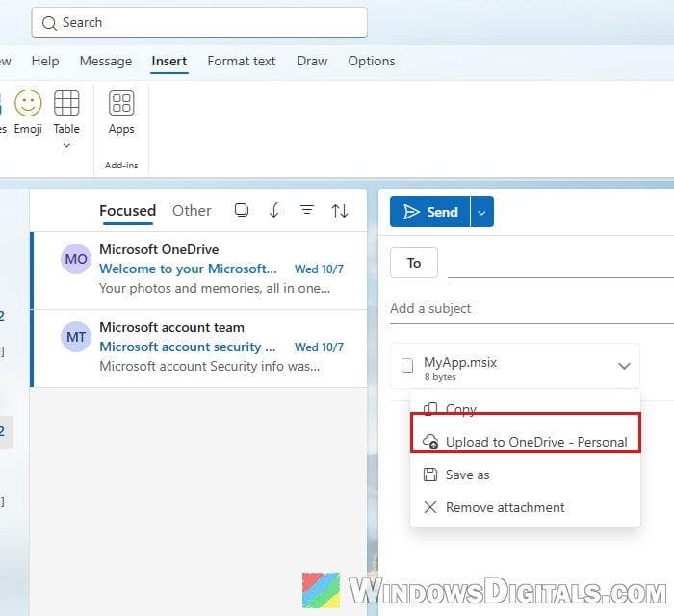Switch to the Focused inbox tab
The width and height of the screenshot is (674, 616).
(x=128, y=211)
